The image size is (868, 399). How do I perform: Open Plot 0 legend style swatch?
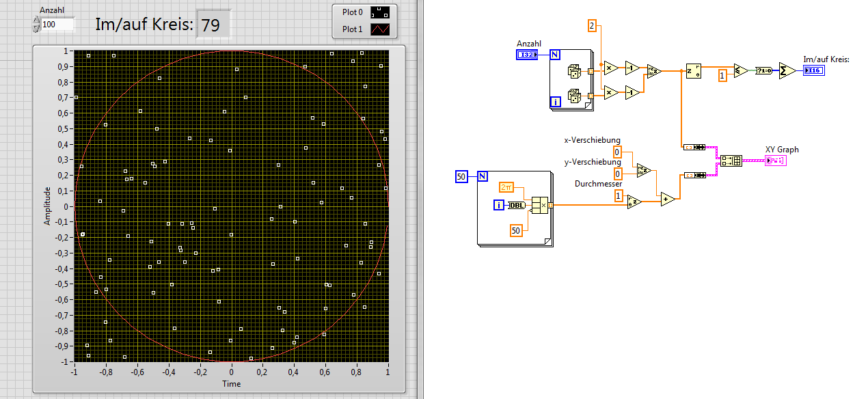(379, 12)
